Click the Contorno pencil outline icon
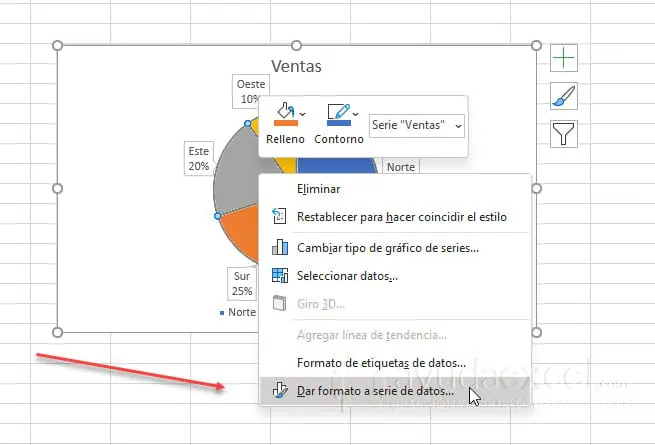This screenshot has width=655, height=445. [338, 111]
